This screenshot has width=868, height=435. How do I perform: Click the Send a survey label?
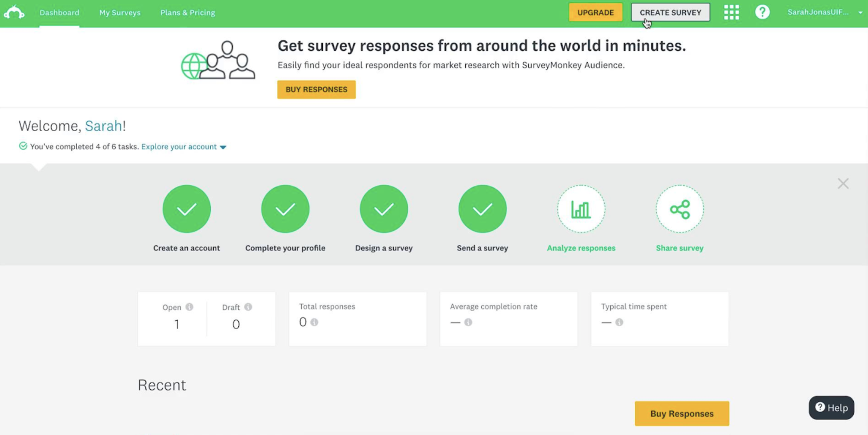click(x=482, y=248)
